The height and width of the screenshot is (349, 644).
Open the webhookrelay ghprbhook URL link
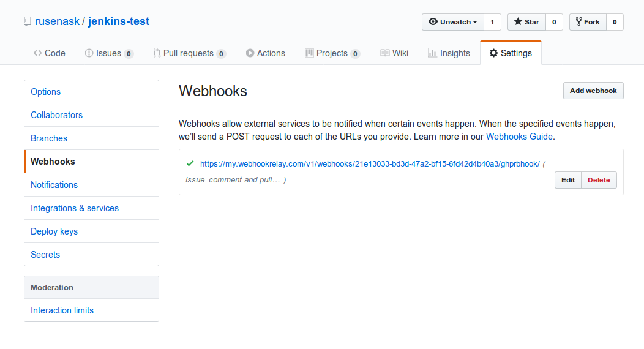click(370, 164)
